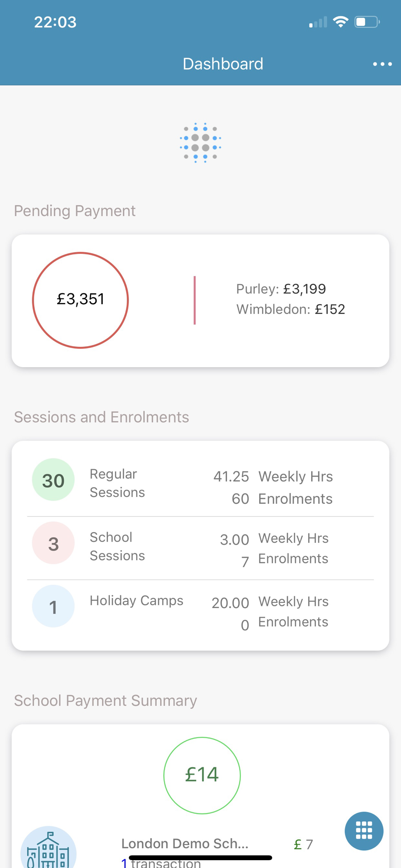The image size is (401, 868).
Task: Tap the battery indicator in status bar
Action: (x=367, y=22)
